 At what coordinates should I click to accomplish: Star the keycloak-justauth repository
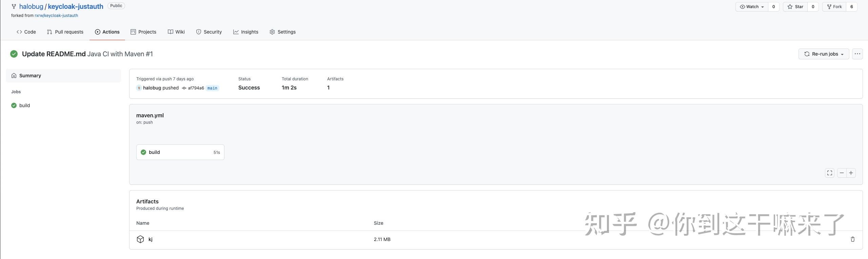795,7
